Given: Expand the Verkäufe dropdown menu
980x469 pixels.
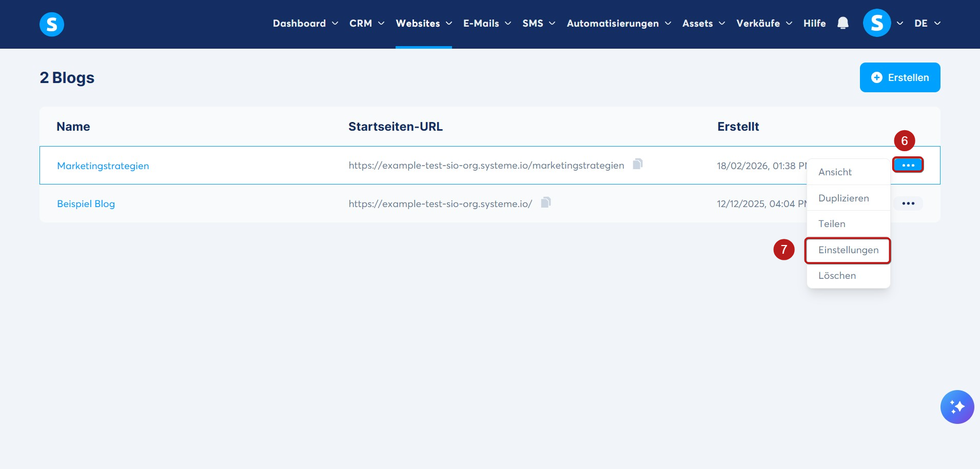Looking at the screenshot, I should pyautogui.click(x=764, y=24).
